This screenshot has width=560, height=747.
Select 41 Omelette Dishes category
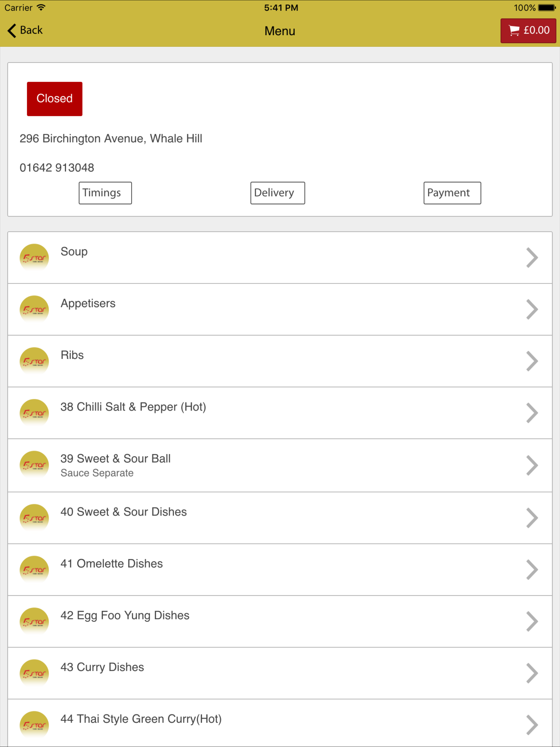(x=280, y=570)
